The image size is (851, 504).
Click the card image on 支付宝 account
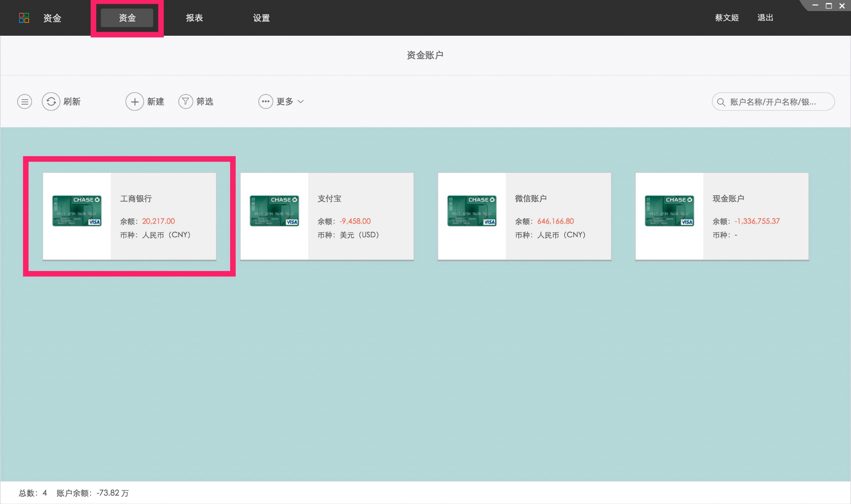pyautogui.click(x=274, y=211)
